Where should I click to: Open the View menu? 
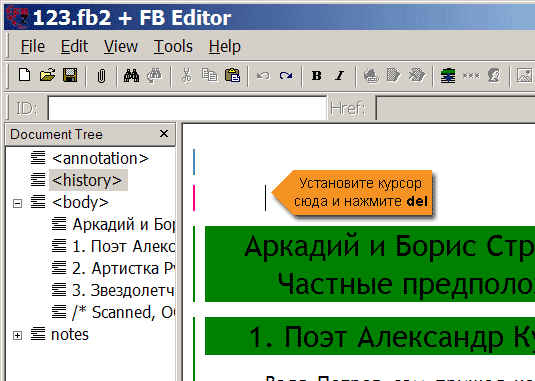click(121, 46)
